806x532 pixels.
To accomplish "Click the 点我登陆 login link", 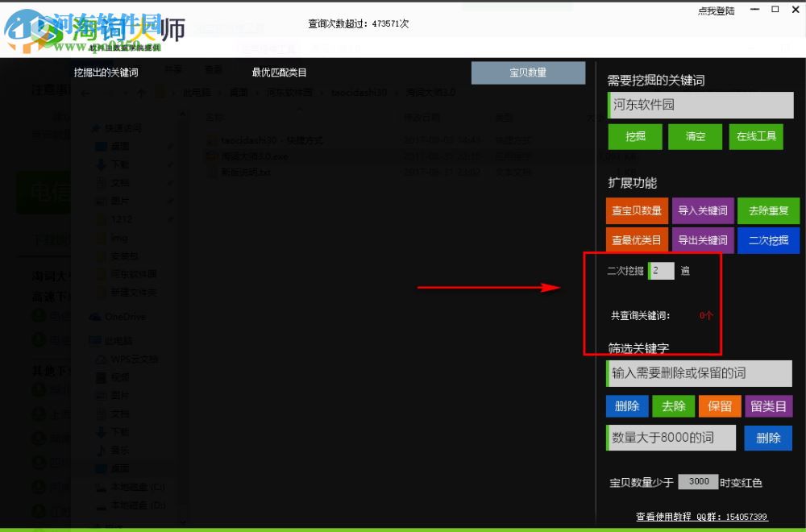I will (x=717, y=10).
